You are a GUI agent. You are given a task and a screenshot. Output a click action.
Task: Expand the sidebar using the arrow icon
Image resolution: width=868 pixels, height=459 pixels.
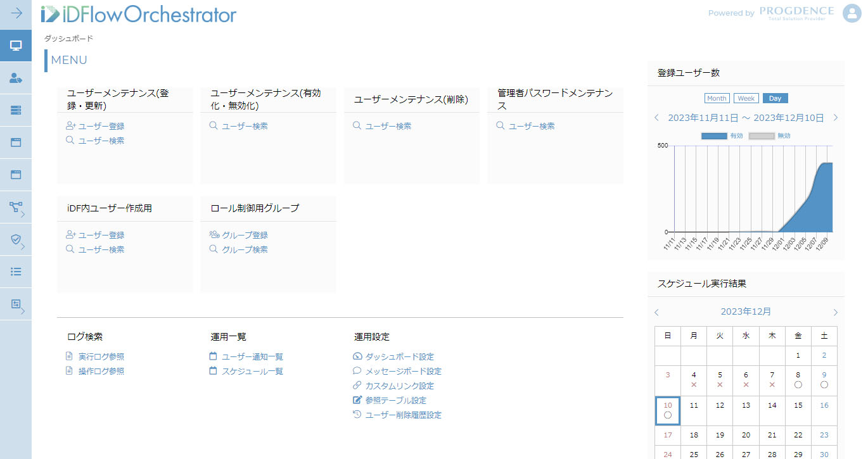16,13
